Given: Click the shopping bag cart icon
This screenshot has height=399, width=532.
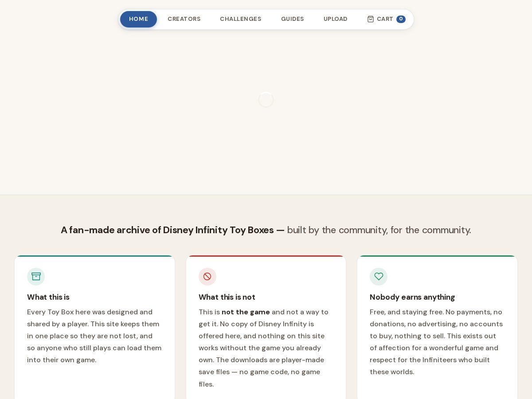Looking at the screenshot, I should pos(371,19).
